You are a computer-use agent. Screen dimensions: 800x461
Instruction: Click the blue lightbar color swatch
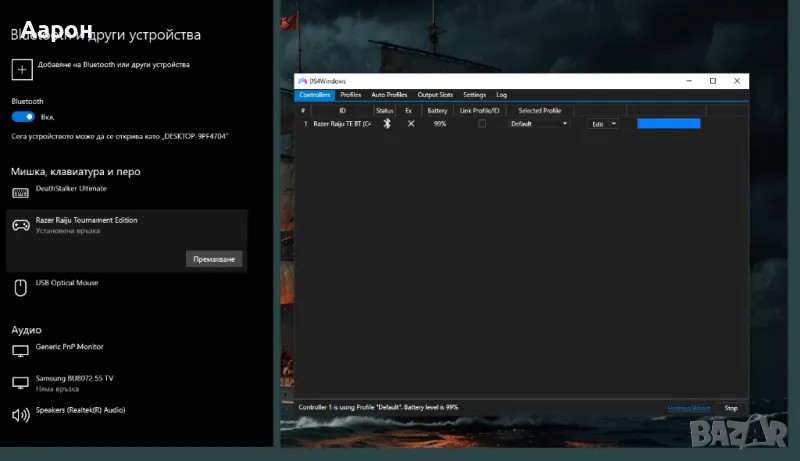(668, 124)
